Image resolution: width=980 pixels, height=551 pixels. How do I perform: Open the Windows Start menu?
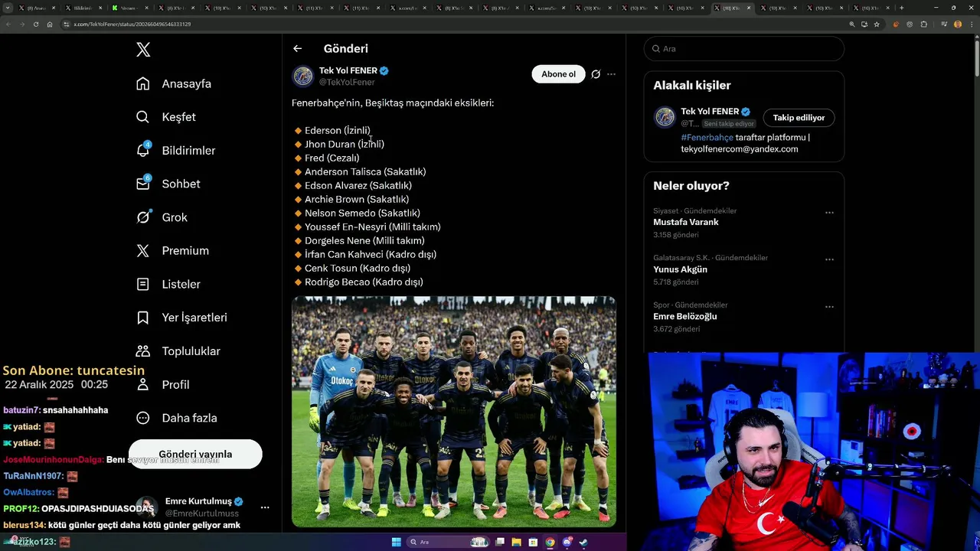click(x=396, y=542)
